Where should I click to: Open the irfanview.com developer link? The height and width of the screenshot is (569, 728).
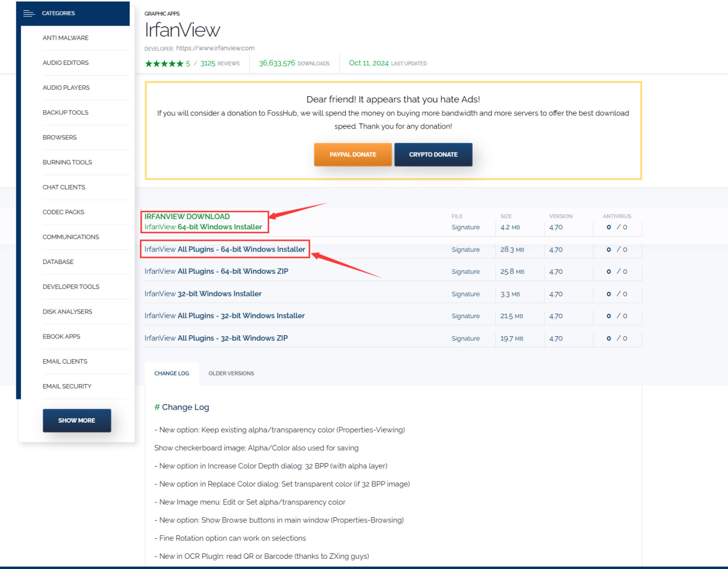216,48
